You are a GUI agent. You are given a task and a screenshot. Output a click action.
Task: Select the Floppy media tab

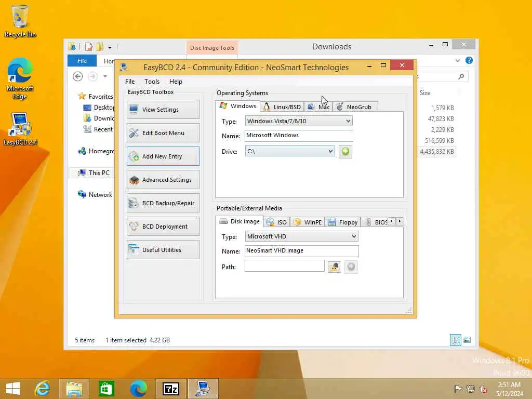(x=343, y=222)
